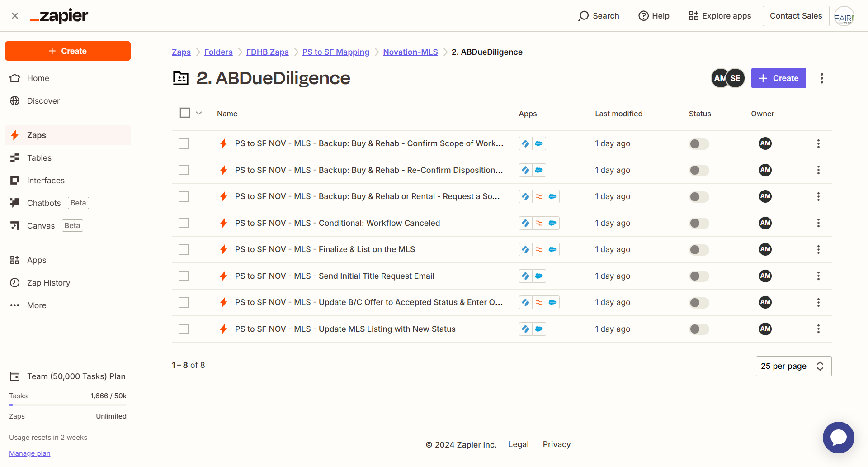Change the 25 per page selector
The image size is (868, 467).
pyautogui.click(x=793, y=366)
